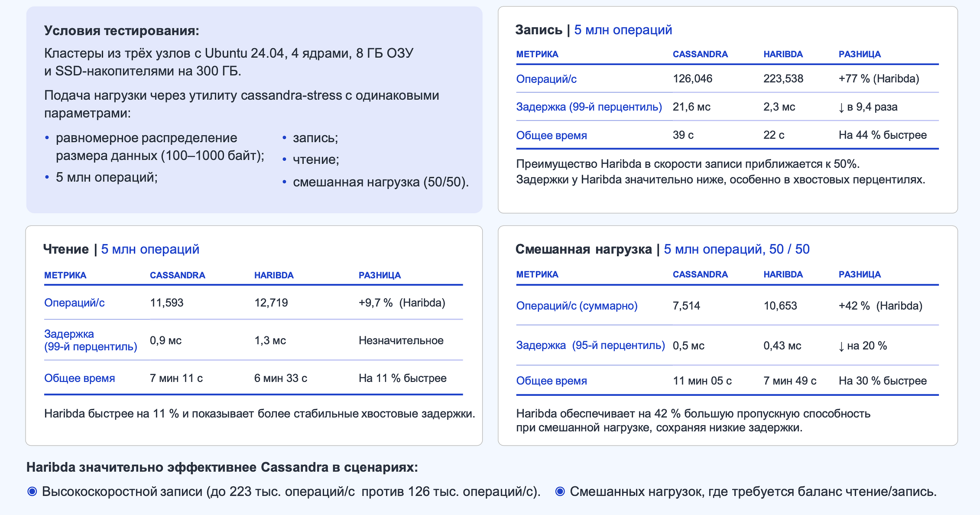
Task: Click the "0,5 мс" latency value
Action: tap(688, 346)
